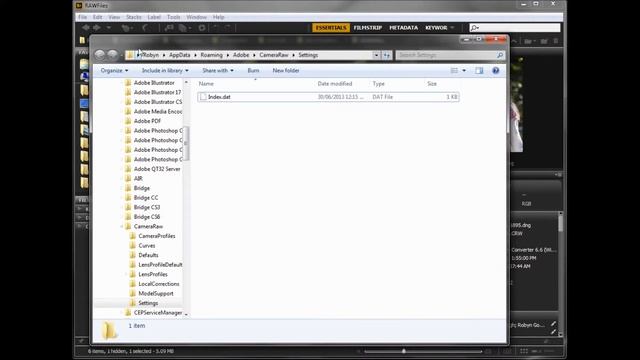Click Roaming in address breadcrumb
This screenshot has height=360, width=640.
tap(211, 55)
